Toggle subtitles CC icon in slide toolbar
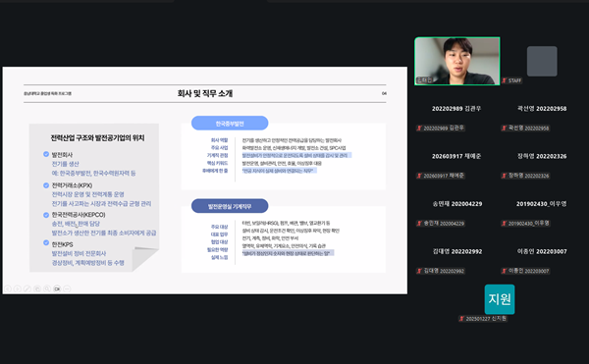This screenshot has width=589, height=364. pos(57,289)
